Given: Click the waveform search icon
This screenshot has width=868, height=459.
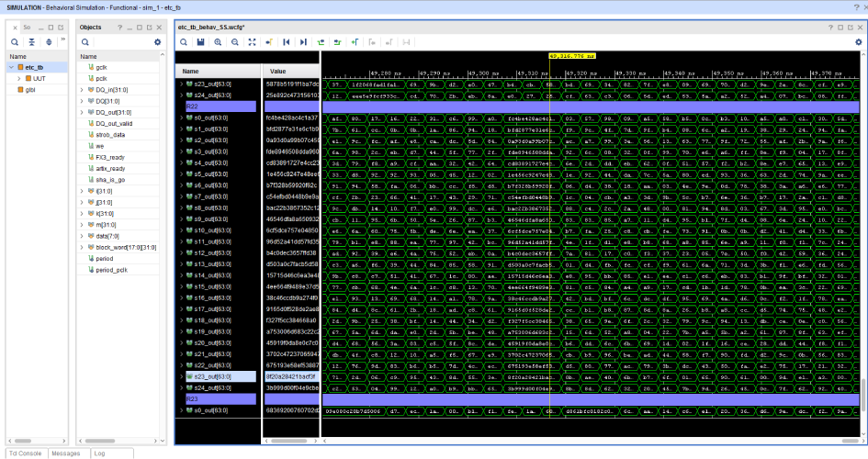Looking at the screenshot, I should pos(184,42).
